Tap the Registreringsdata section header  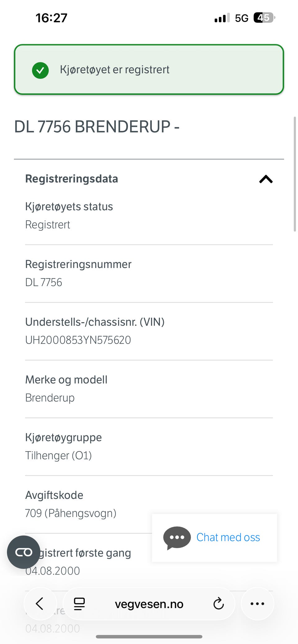tap(72, 179)
